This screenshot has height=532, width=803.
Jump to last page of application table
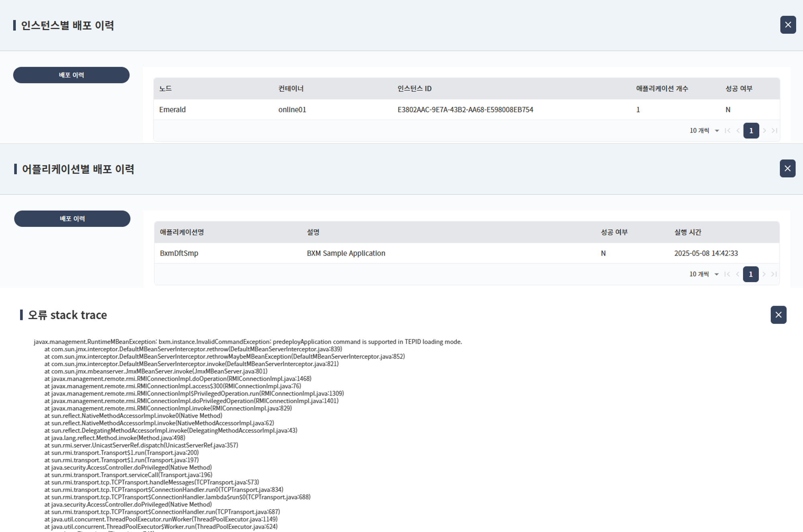pyautogui.click(x=774, y=274)
